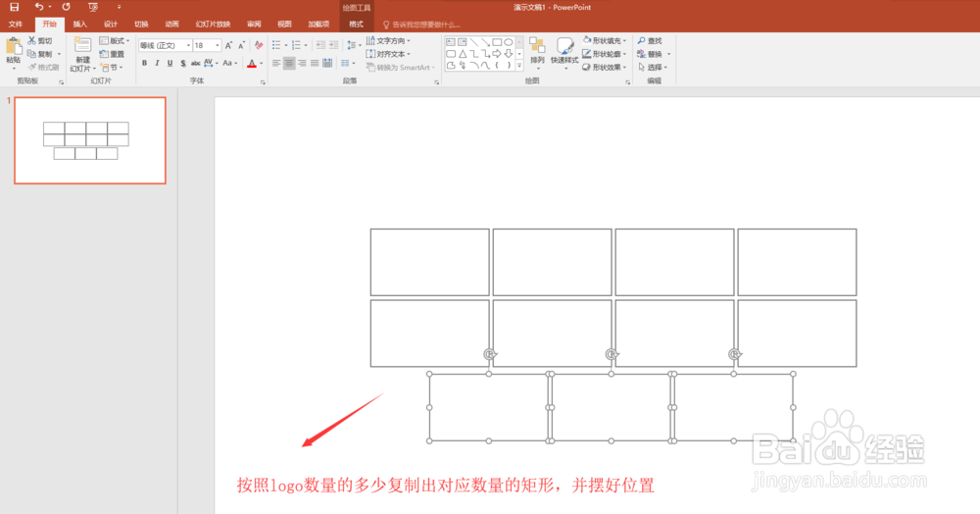Select the down block arrow shape
The image size is (980, 514).
(x=509, y=54)
